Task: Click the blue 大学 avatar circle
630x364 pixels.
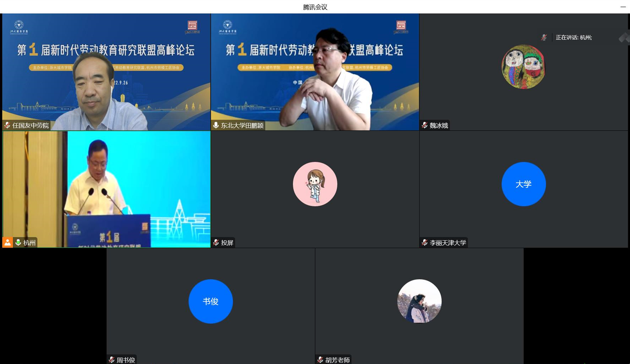Action: click(x=524, y=184)
